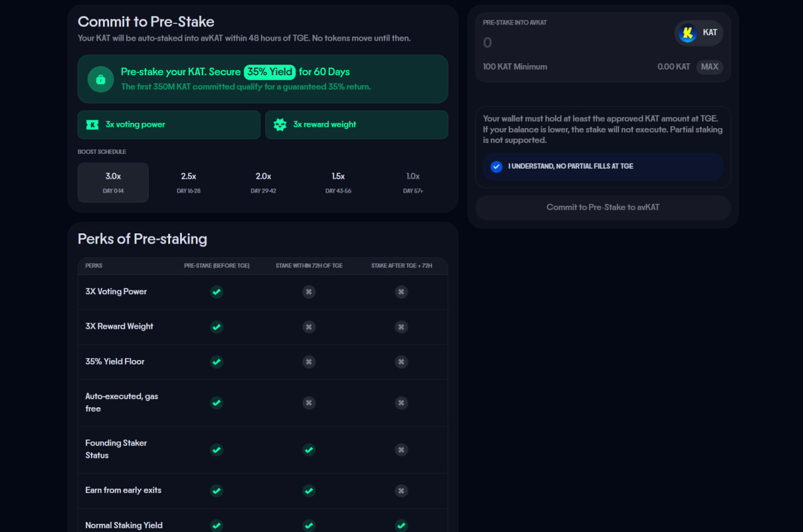
Task: Click the first 350M KAT committed subtitle text
Action: [x=246, y=87]
